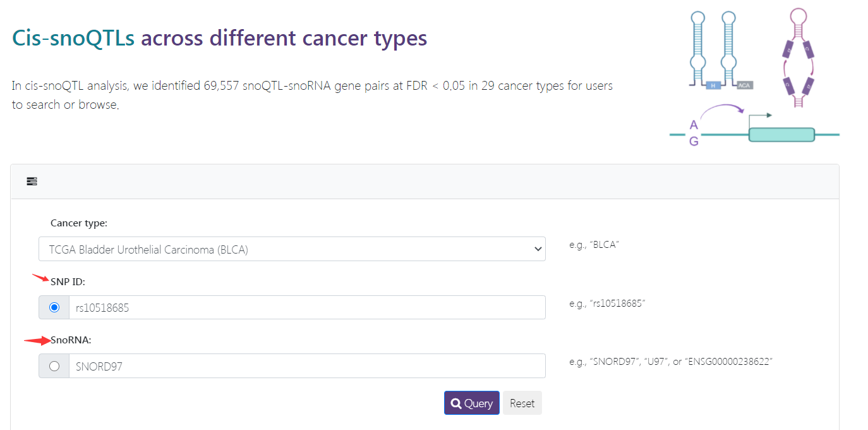Select the SNP ID radio button
The image size is (868, 430).
(x=54, y=307)
